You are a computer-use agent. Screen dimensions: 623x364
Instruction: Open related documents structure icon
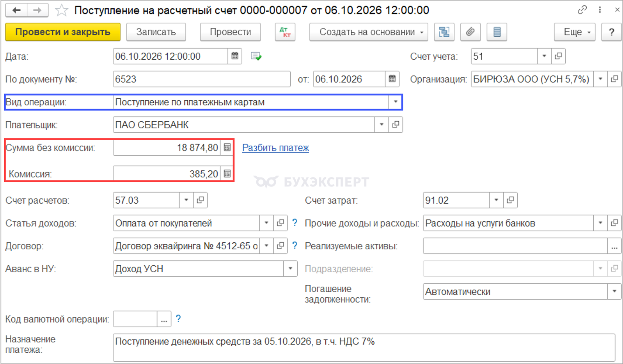coord(444,32)
